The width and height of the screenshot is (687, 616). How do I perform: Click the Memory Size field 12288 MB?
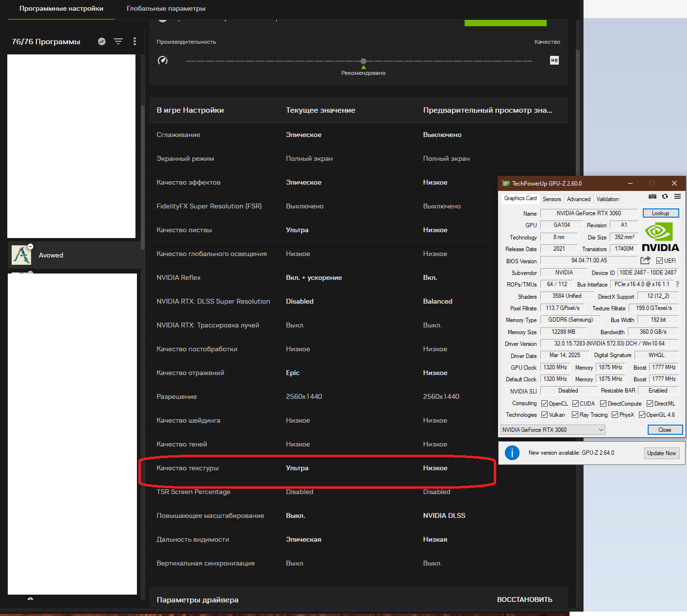click(563, 332)
